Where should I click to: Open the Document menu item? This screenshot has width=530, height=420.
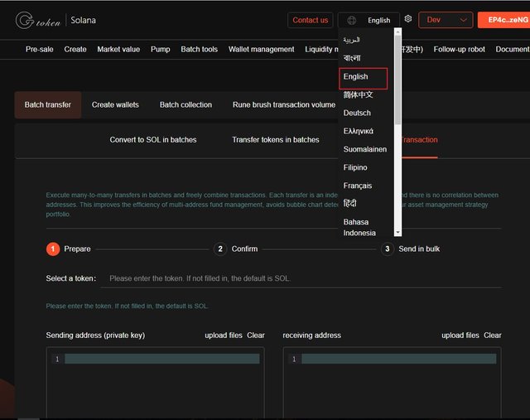(x=513, y=50)
